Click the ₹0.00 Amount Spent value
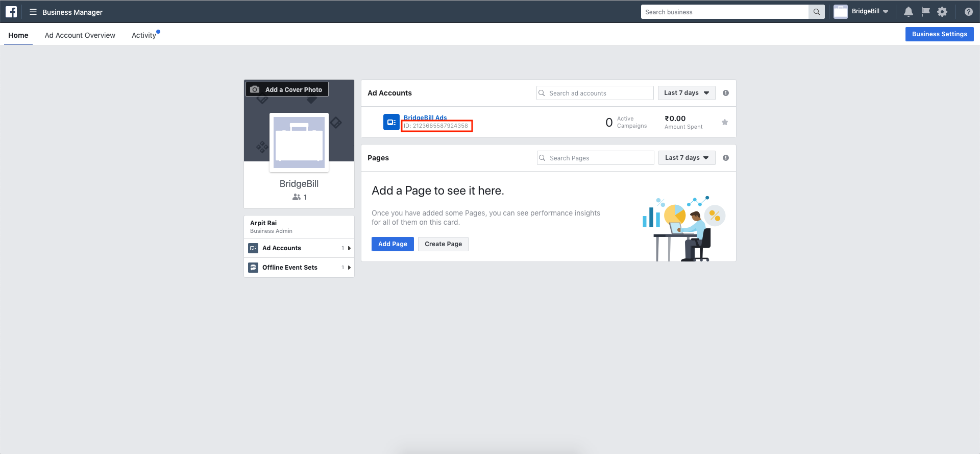980x454 pixels. 675,118
